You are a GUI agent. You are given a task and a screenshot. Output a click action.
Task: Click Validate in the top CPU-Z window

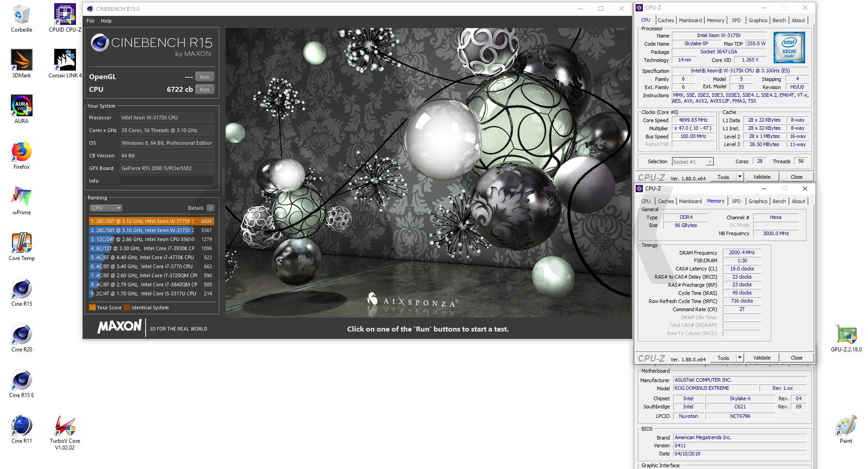point(762,177)
